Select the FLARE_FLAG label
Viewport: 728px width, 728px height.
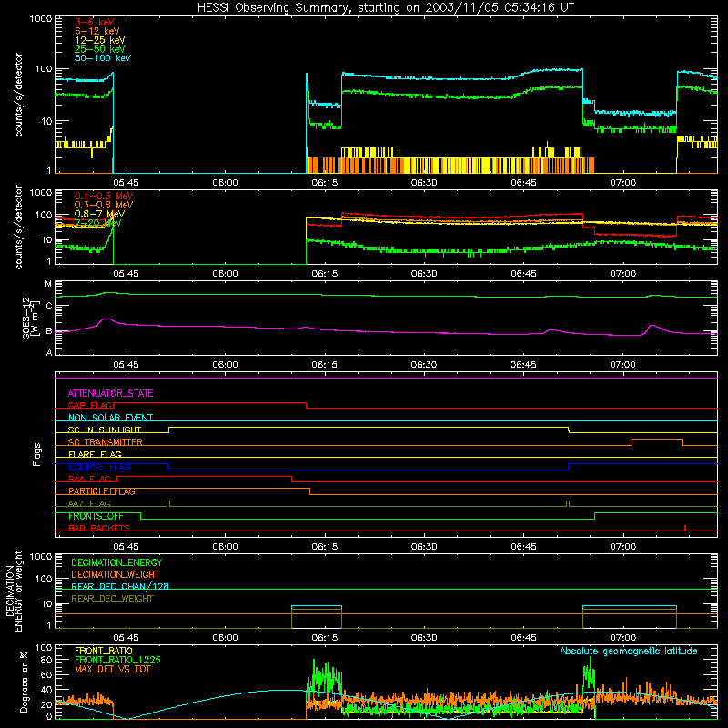pos(95,454)
